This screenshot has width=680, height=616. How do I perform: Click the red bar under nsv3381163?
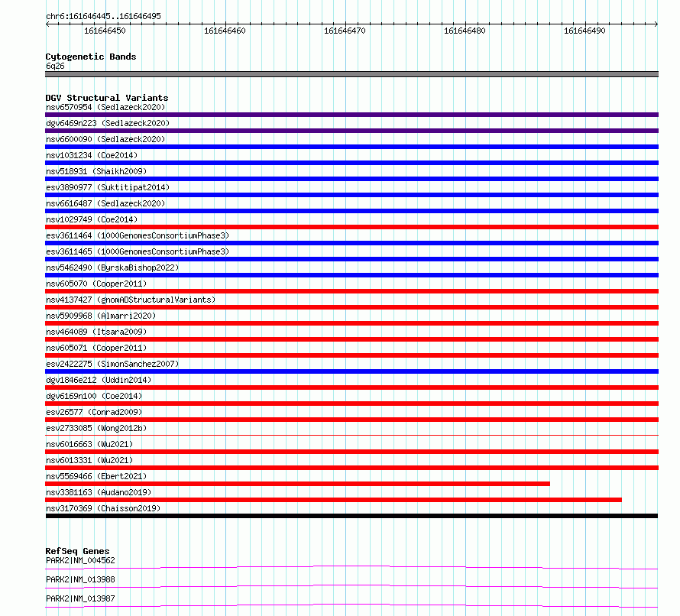point(333,500)
